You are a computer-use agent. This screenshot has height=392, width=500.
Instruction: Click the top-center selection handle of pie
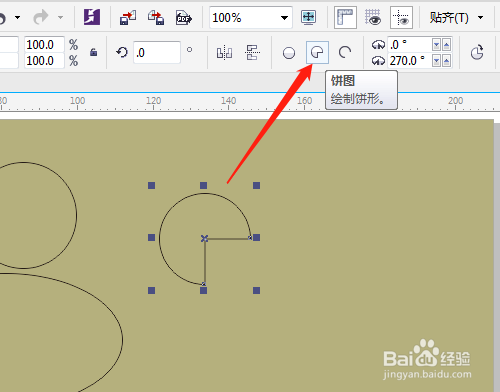204,185
